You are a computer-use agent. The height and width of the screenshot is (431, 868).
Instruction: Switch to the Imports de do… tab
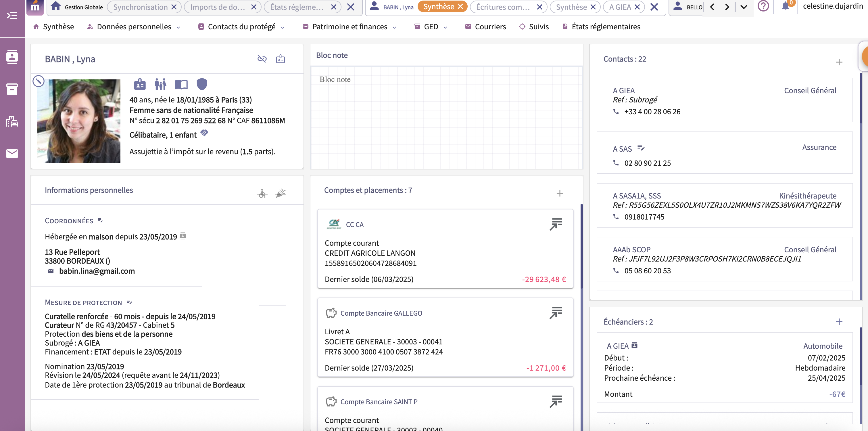coord(217,7)
